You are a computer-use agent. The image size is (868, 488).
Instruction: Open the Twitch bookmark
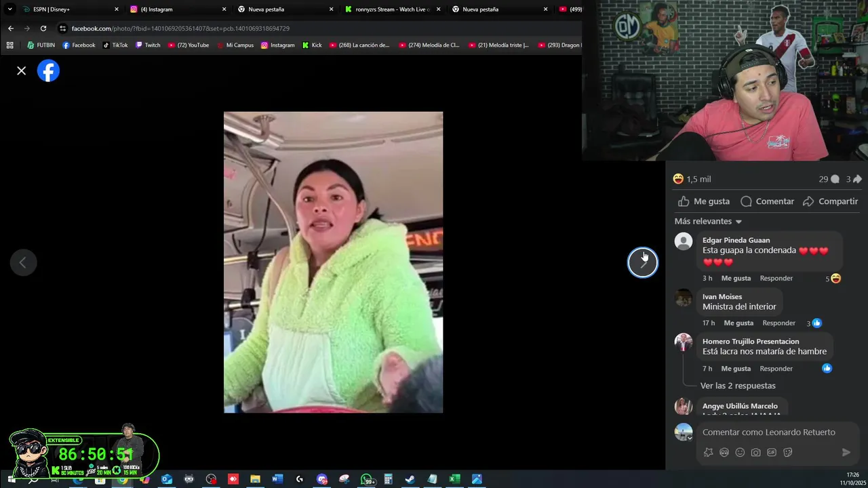click(x=148, y=45)
